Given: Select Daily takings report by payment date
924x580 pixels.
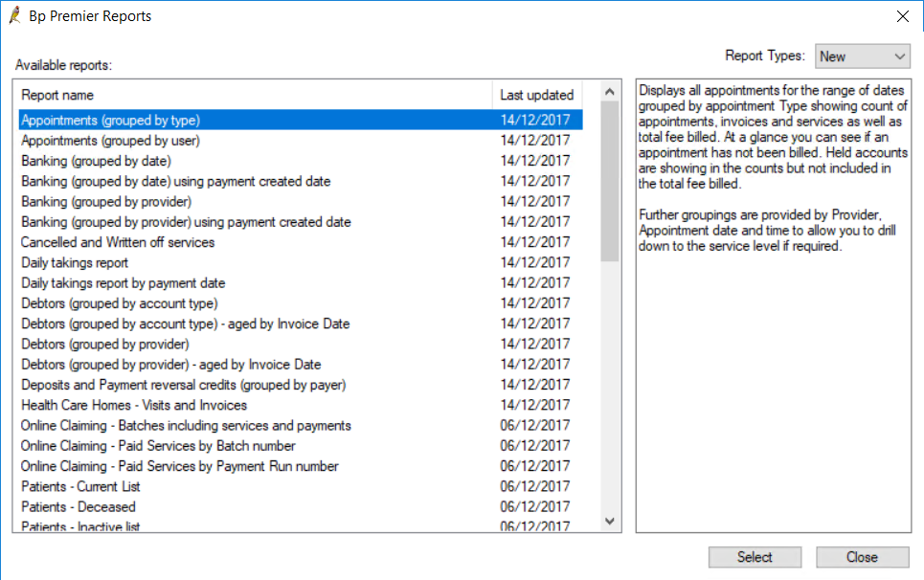Looking at the screenshot, I should [x=301, y=283].
